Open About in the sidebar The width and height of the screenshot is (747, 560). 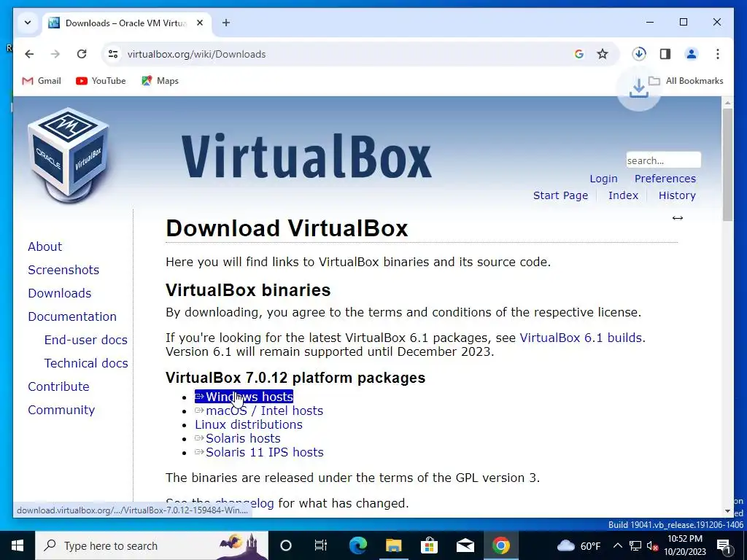pyautogui.click(x=44, y=246)
